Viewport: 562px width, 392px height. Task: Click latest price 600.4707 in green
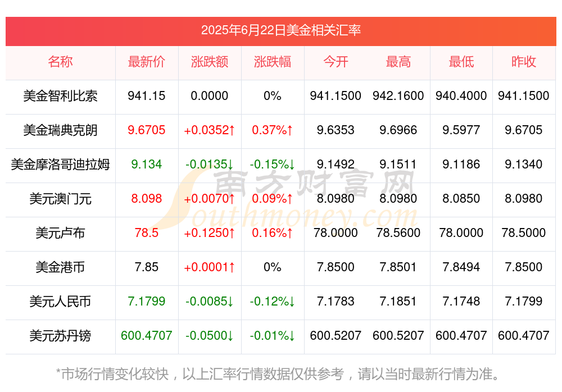(x=146, y=336)
